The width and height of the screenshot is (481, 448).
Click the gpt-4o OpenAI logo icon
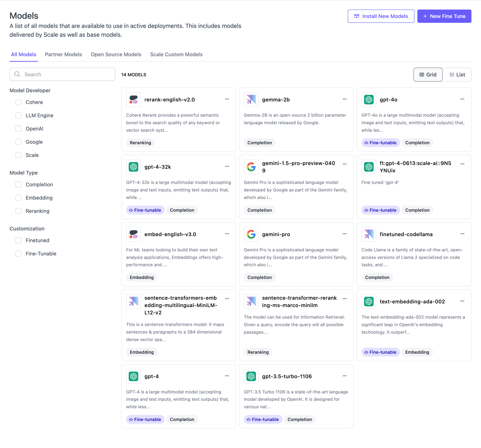[369, 100]
